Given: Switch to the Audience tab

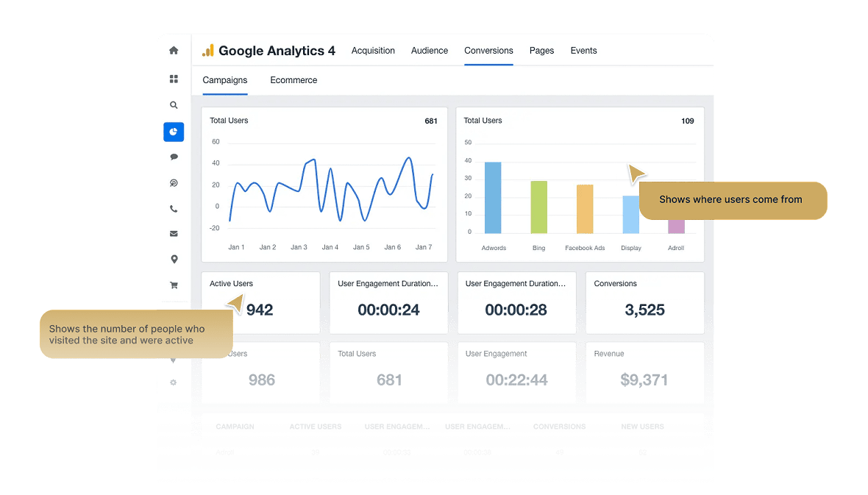Looking at the screenshot, I should [430, 51].
